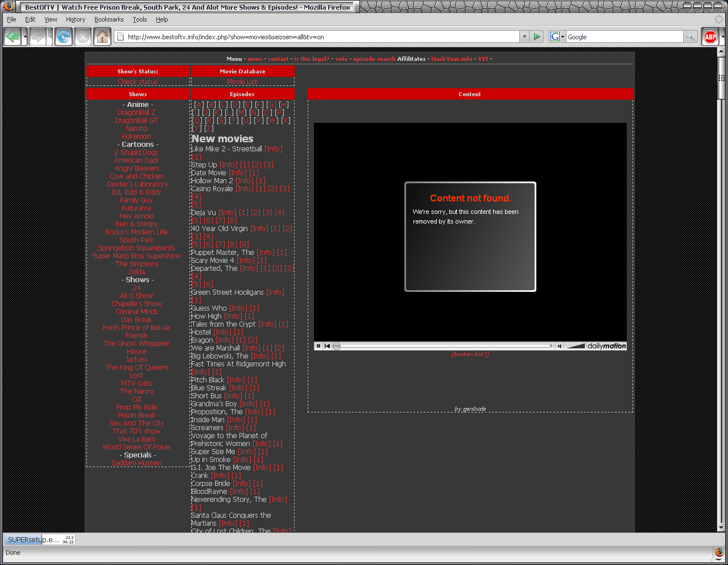The image size is (728, 565).
Task: Open the 'is this legal?' link
Action: click(312, 59)
